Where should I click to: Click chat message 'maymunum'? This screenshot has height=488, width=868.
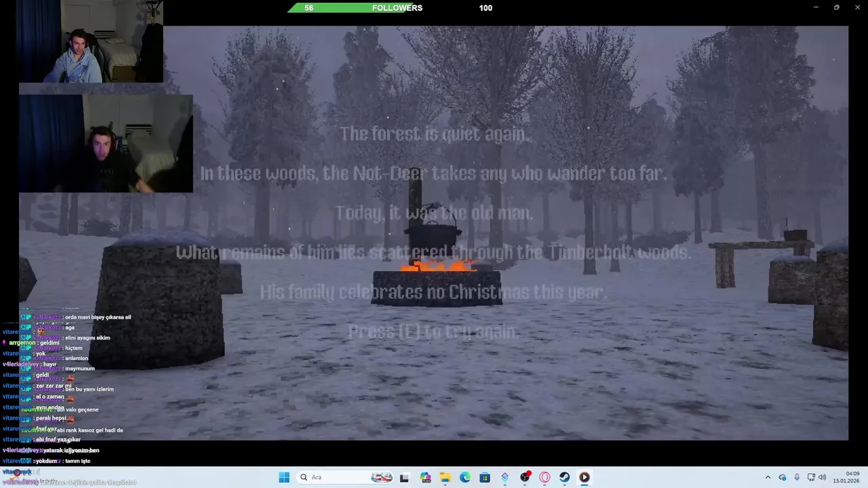point(80,369)
